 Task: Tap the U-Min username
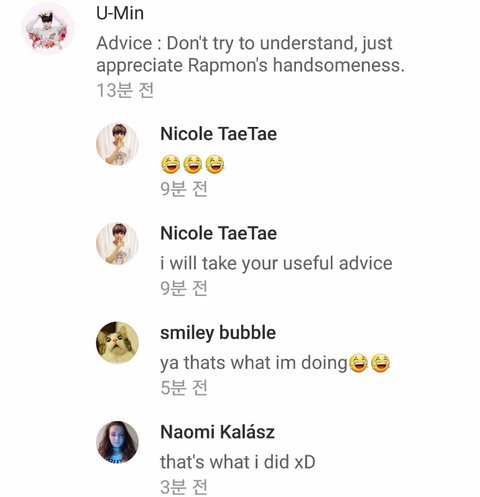(120, 14)
